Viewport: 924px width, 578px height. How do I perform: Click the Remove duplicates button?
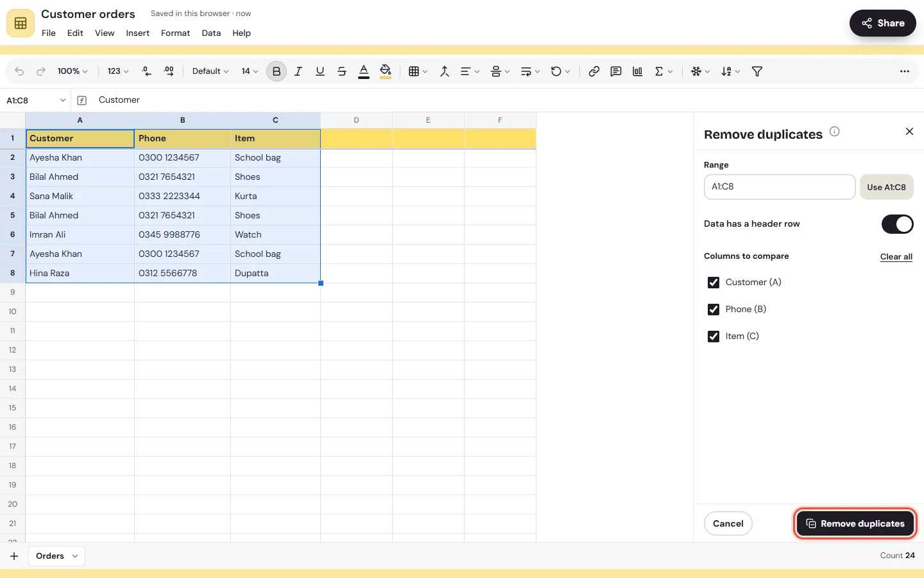click(x=855, y=523)
